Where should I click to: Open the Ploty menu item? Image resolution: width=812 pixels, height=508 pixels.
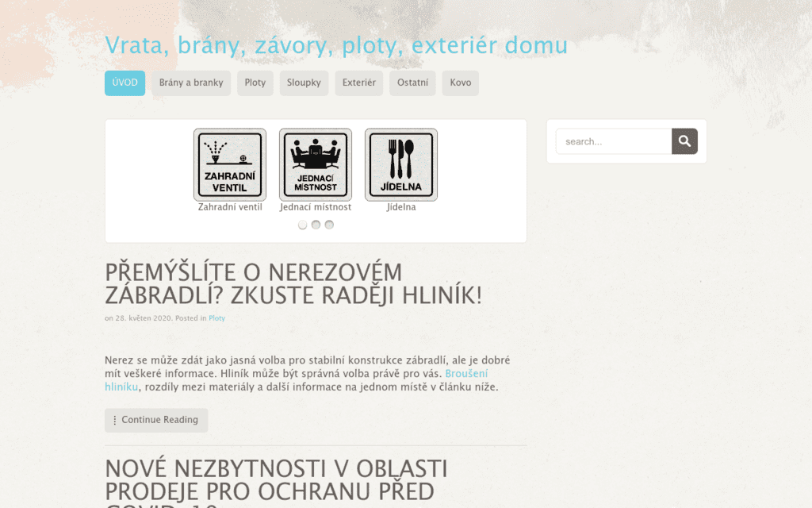pos(255,83)
